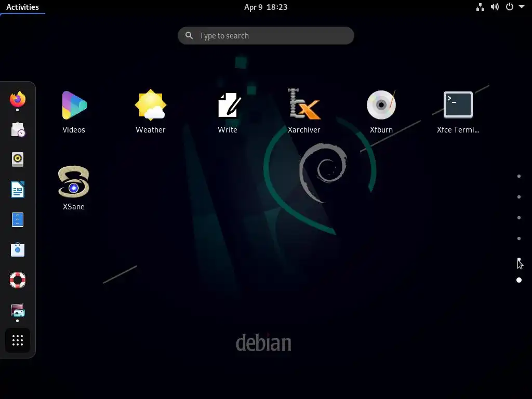Focus the Type to search field
Viewport: 532px width, 399px height.
(x=265, y=36)
